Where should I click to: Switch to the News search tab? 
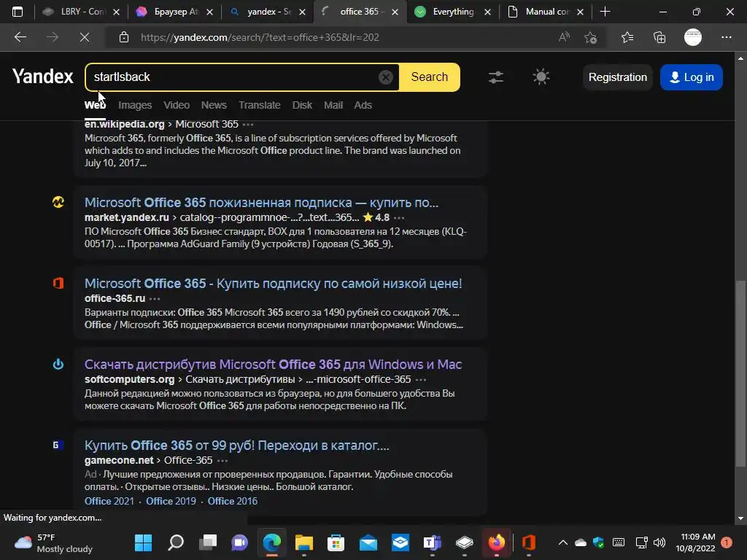[214, 105]
